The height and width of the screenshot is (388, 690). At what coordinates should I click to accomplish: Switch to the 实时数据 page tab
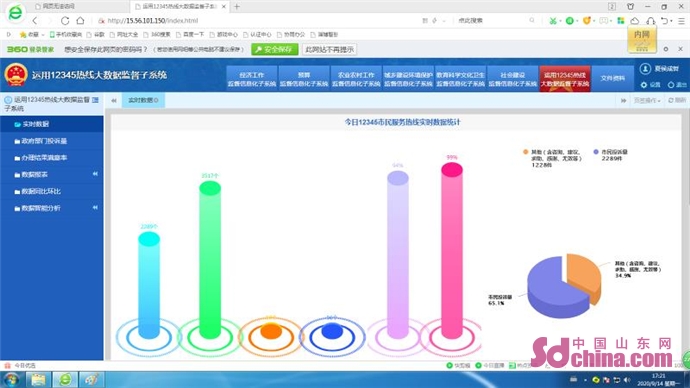[x=143, y=100]
